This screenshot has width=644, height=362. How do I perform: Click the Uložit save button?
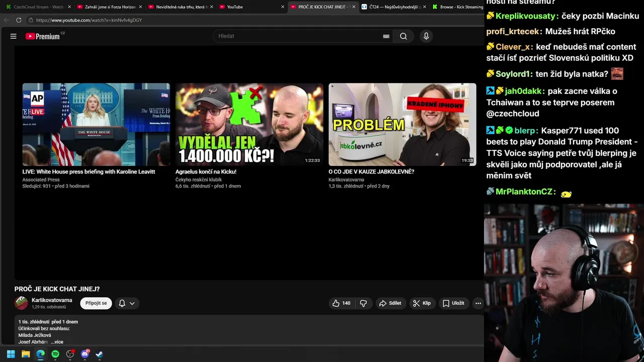pyautogui.click(x=453, y=303)
